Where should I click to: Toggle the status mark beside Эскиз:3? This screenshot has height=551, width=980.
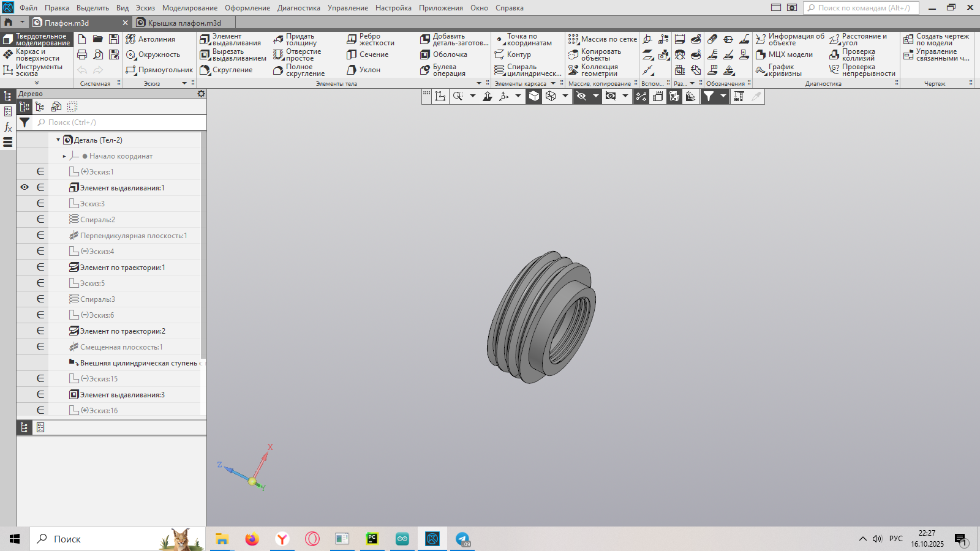click(x=40, y=203)
